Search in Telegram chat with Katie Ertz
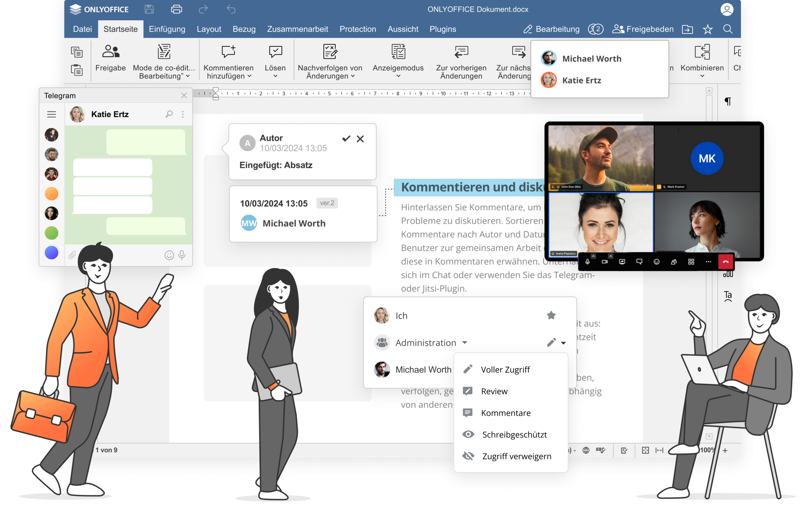The image size is (812, 518). pos(169,114)
